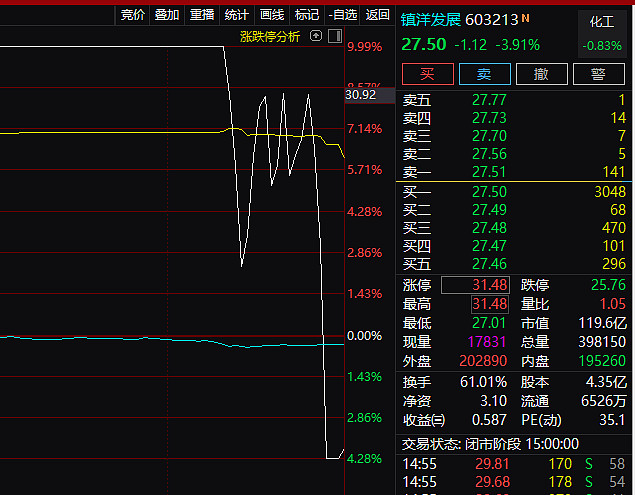
Task: Click the 跌停 value 25.76
Action: [x=608, y=285]
